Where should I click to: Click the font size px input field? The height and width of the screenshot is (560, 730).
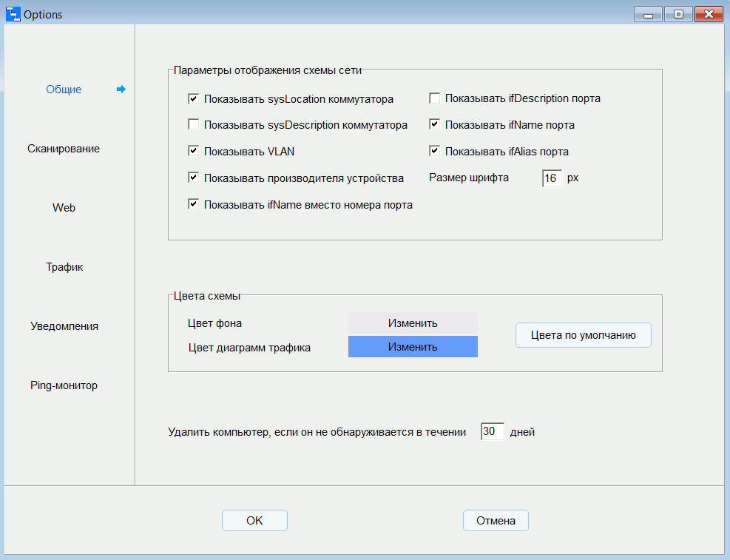tap(552, 178)
